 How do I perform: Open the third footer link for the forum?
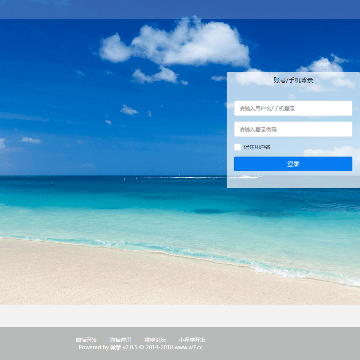point(155,340)
